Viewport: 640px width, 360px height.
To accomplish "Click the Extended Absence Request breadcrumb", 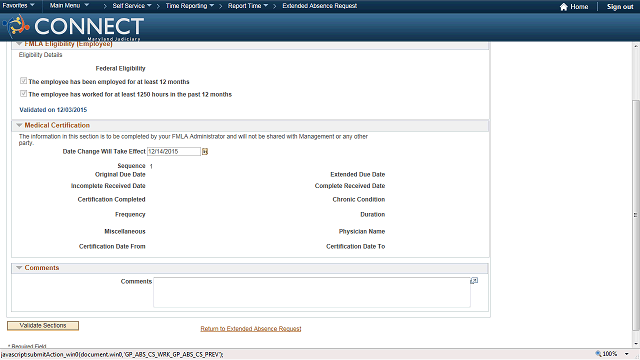I will 320,6.
